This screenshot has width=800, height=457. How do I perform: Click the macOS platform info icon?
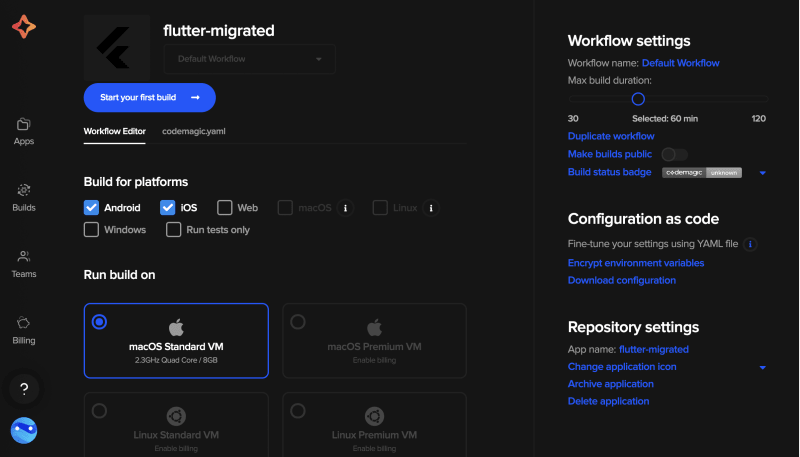pyautogui.click(x=345, y=208)
